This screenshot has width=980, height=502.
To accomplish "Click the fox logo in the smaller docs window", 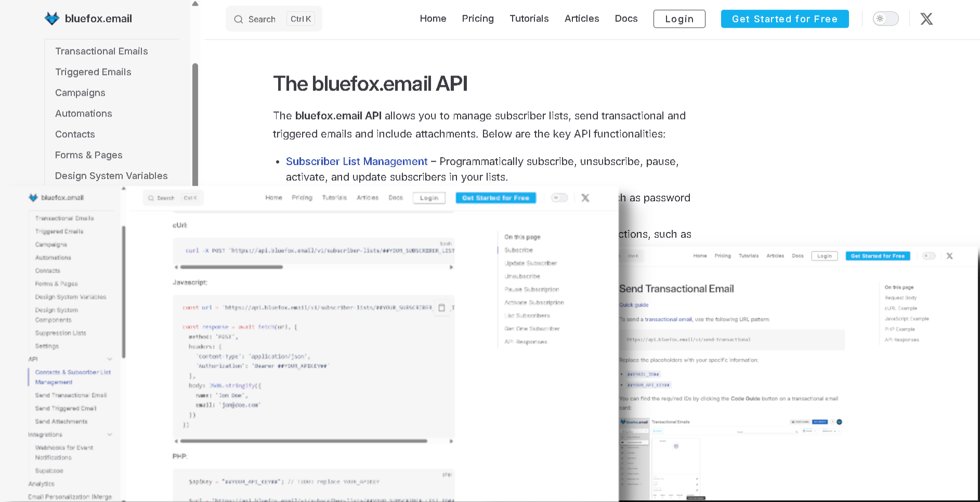I will (33, 198).
